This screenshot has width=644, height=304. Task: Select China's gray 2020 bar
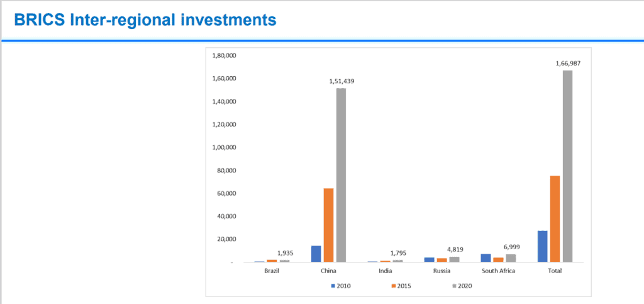[341, 175]
